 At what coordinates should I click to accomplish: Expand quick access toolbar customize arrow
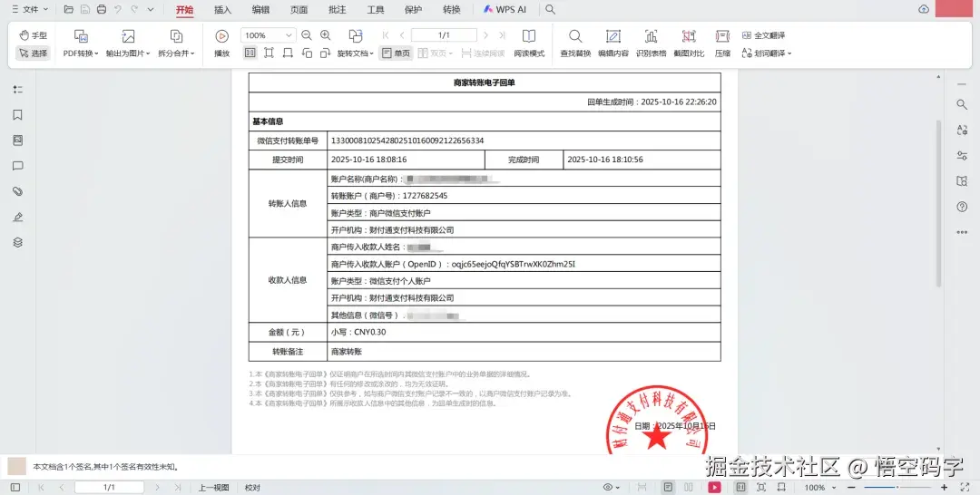click(151, 9)
